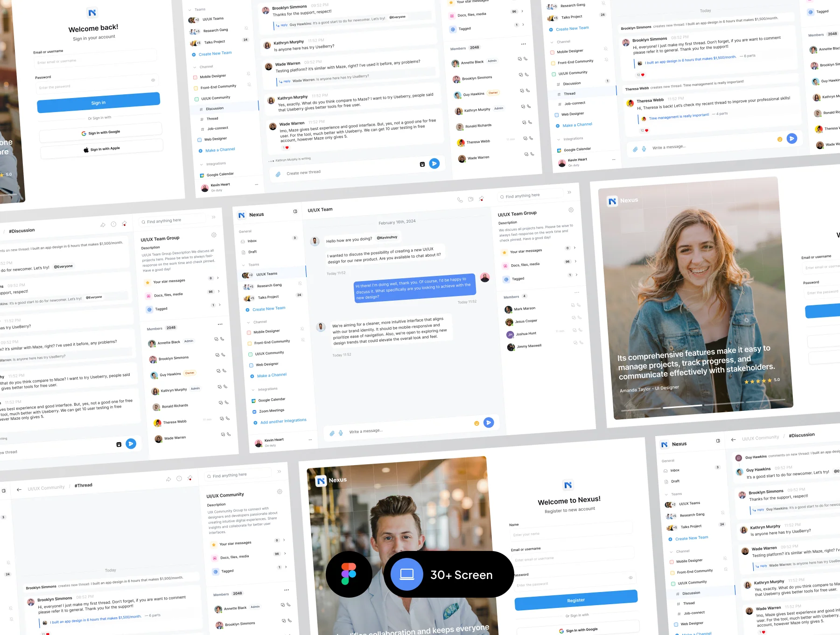Toggle mute bell for Research Gang in UI/UX Team window
Viewport: 840px width, 635px height.
point(300,283)
